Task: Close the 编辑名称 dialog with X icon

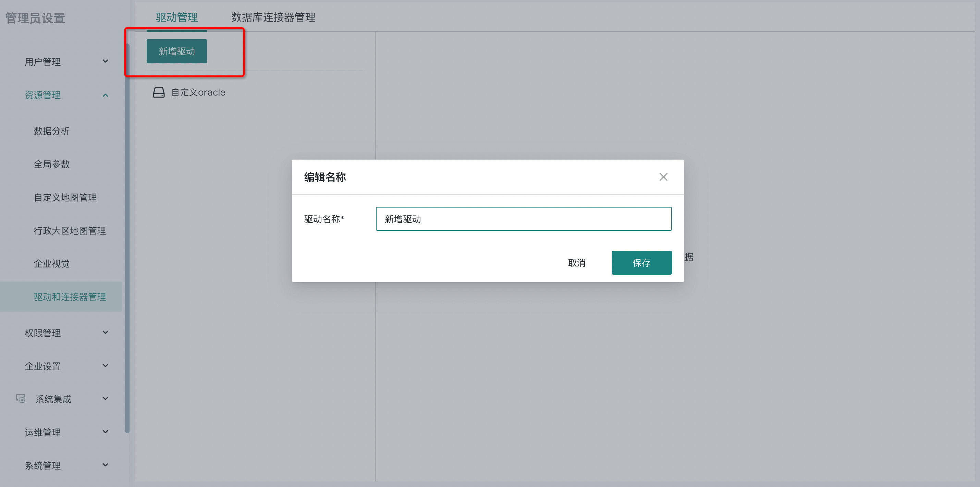Action: click(663, 177)
